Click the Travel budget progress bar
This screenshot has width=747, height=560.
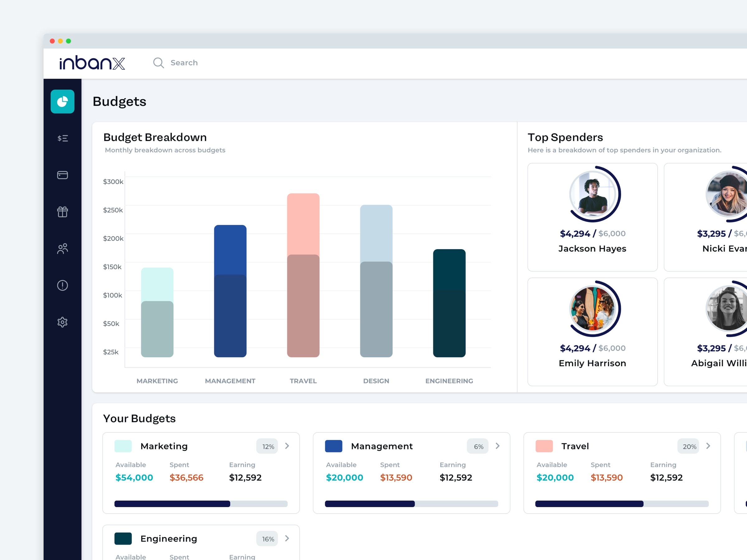pos(622,504)
